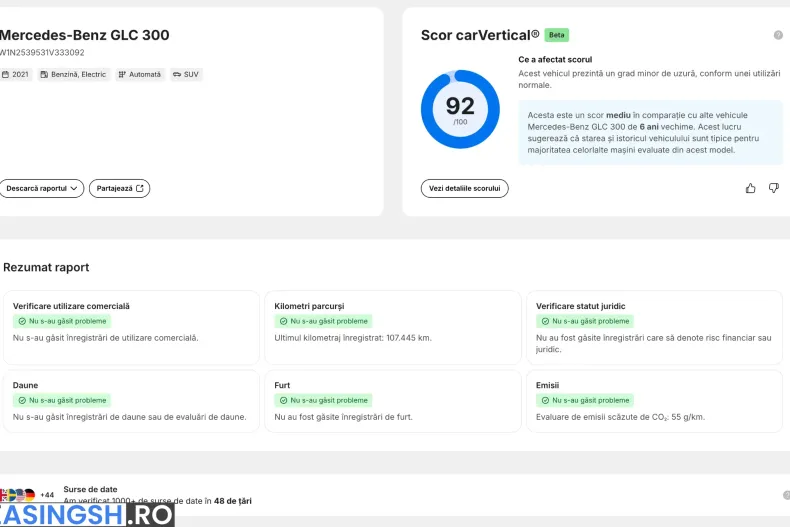Screen dimensions: 790x527
Task: Click the check icon under Furt
Action: click(x=284, y=400)
